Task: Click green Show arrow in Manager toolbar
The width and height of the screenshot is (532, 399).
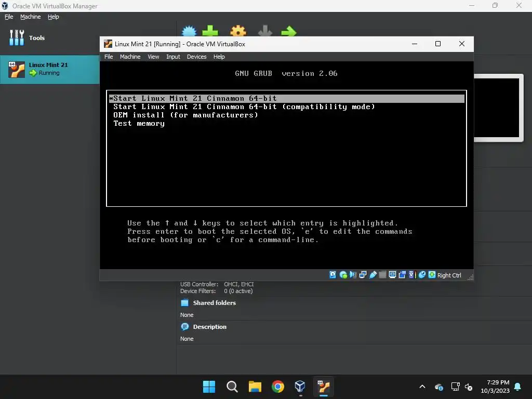Action: coord(289,32)
